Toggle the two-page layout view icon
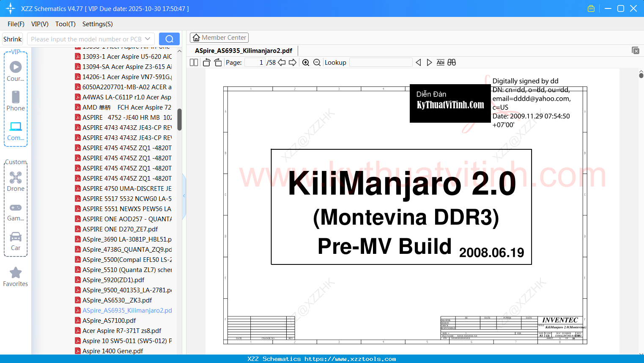The image size is (644, 363). pos(194,63)
